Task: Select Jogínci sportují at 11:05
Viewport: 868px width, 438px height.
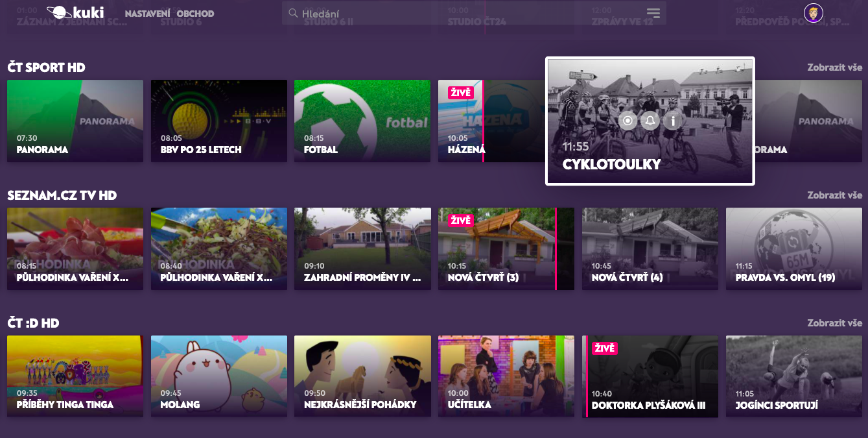Action: pos(794,376)
